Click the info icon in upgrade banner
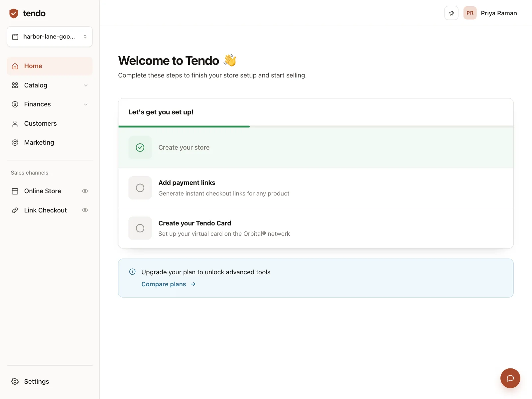This screenshot has width=532, height=399. point(132,272)
